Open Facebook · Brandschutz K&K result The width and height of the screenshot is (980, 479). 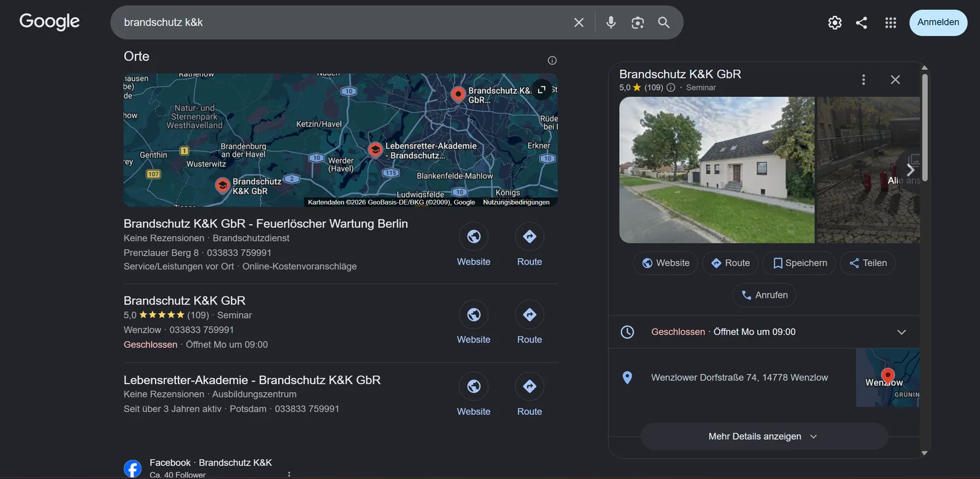click(x=211, y=462)
